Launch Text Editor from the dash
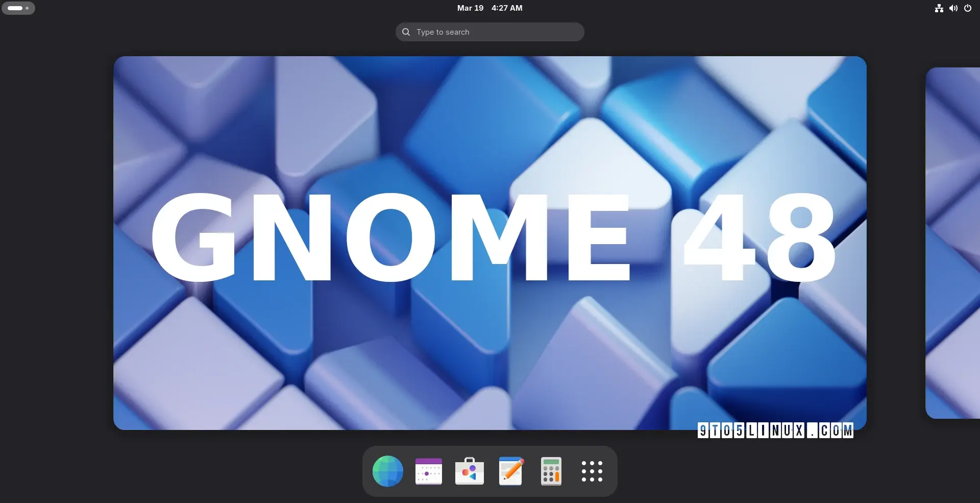This screenshot has height=503, width=980. 510,471
